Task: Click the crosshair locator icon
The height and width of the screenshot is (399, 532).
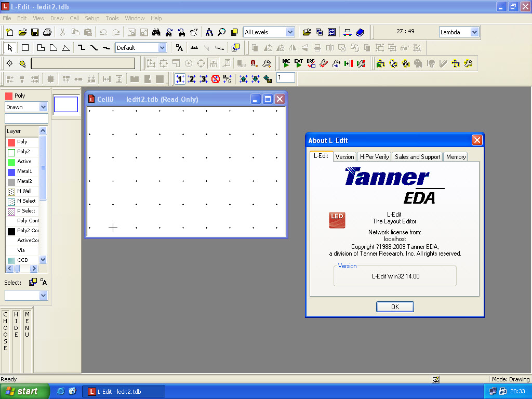Action: pos(10,63)
